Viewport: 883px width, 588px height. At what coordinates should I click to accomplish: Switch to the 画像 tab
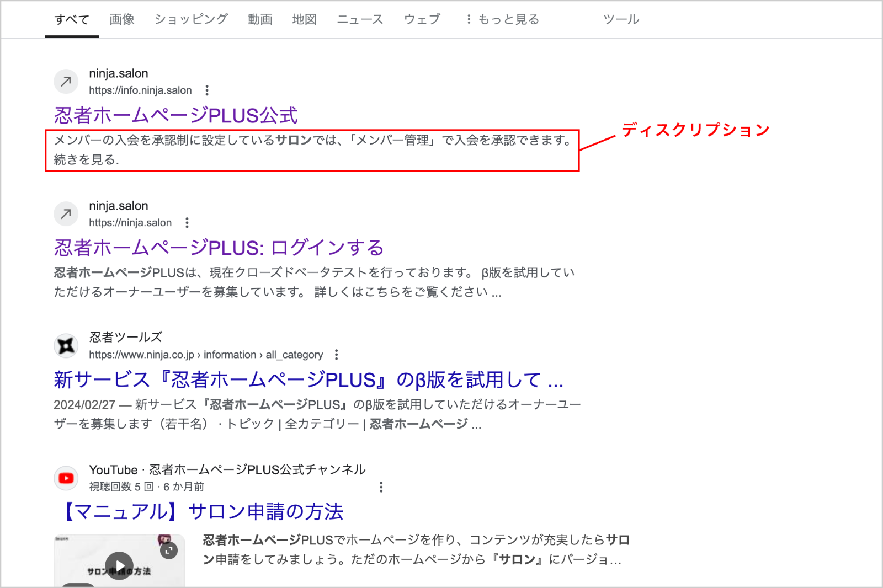tap(122, 20)
